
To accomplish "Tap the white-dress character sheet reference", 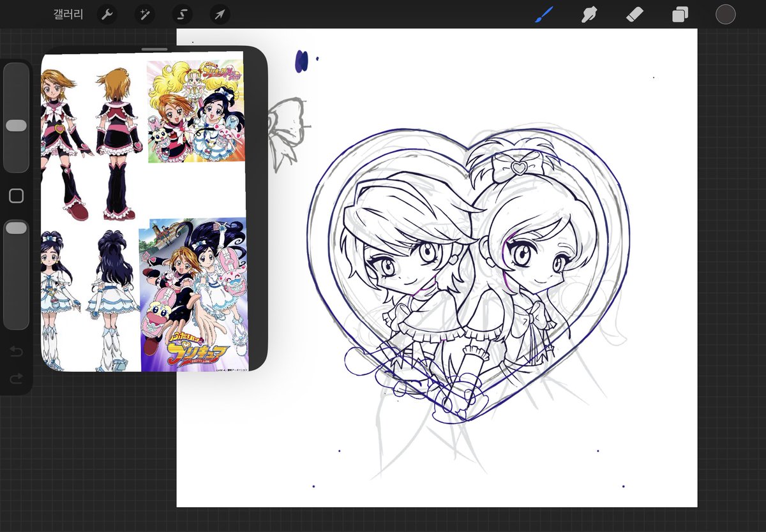I will (x=91, y=300).
